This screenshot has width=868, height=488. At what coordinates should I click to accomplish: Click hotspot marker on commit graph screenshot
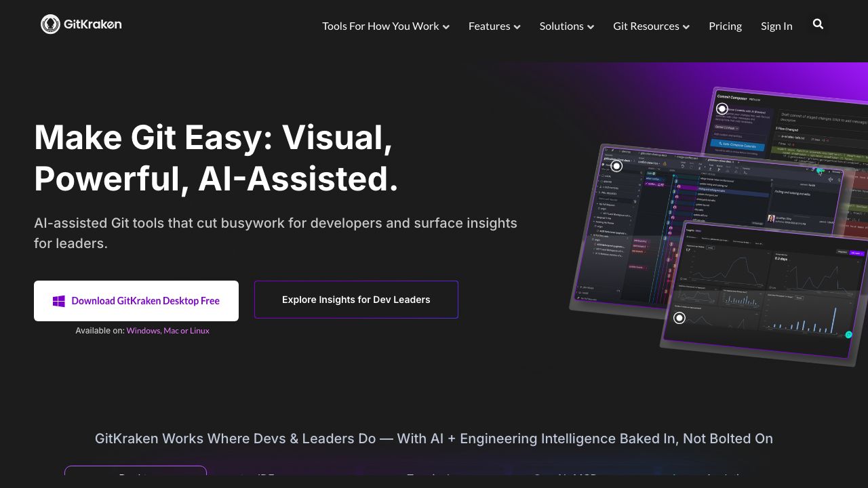[x=616, y=166]
